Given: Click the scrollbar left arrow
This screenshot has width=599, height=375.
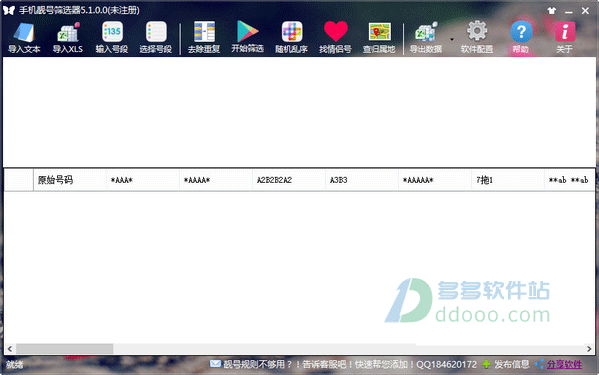Looking at the screenshot, I should [x=10, y=349].
